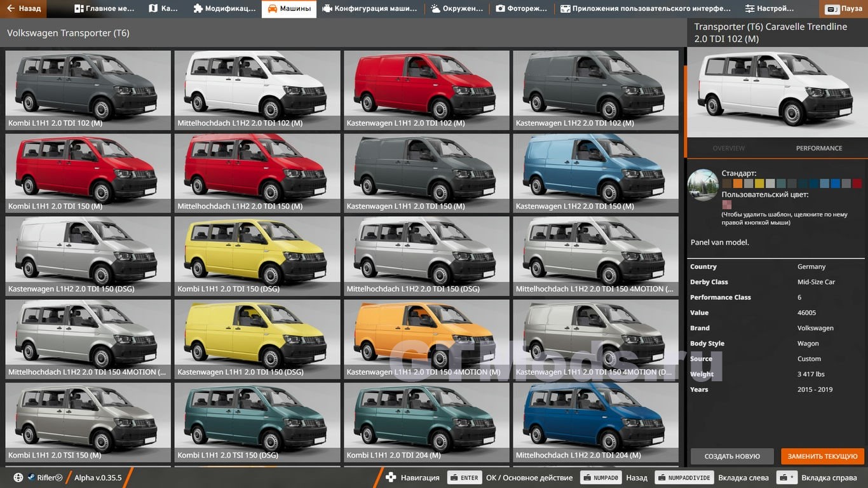The image size is (868, 488).
Task: Pick the orange standard color swatch
Action: pos(737,184)
